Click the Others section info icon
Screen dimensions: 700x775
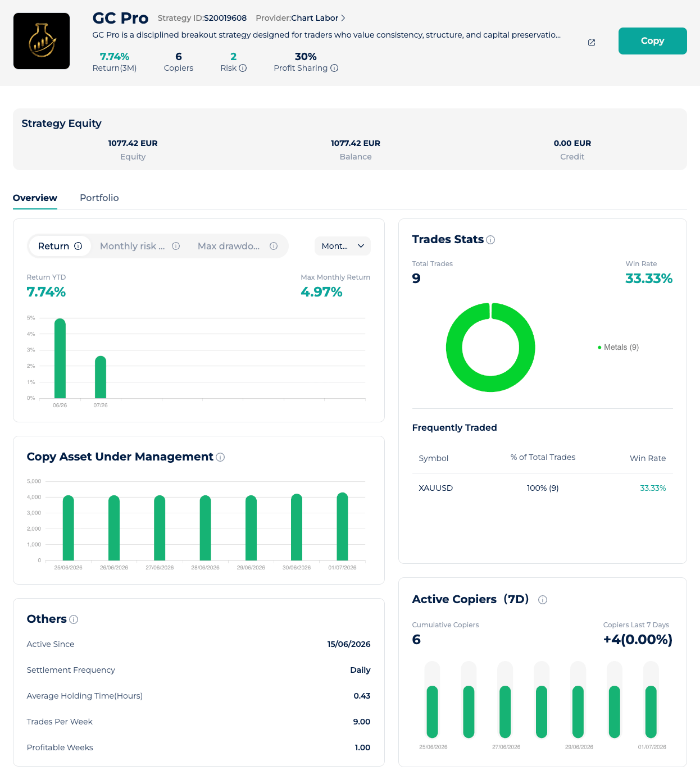pos(74,619)
